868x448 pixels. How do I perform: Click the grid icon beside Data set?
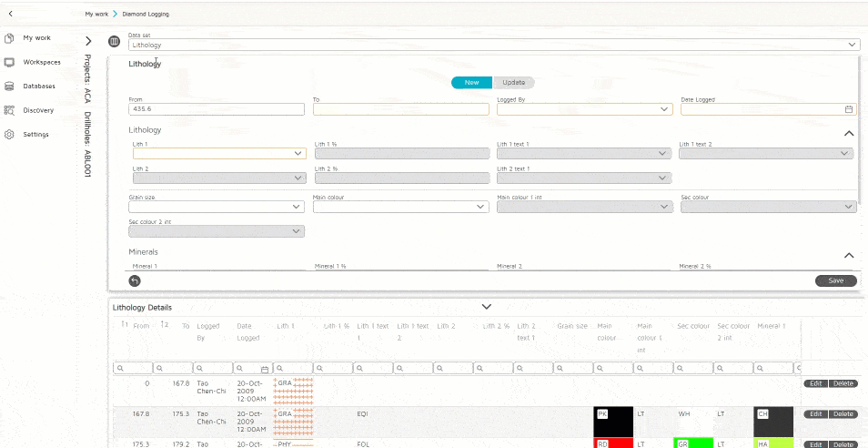tap(115, 42)
